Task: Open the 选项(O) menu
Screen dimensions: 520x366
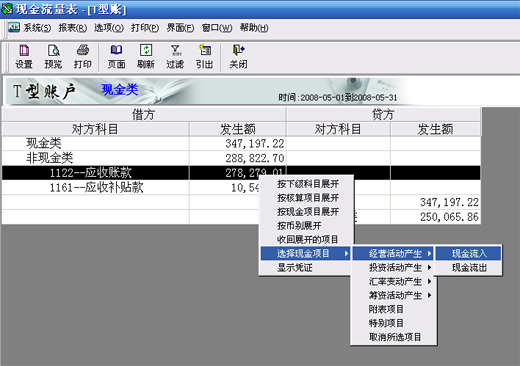Action: point(109,28)
